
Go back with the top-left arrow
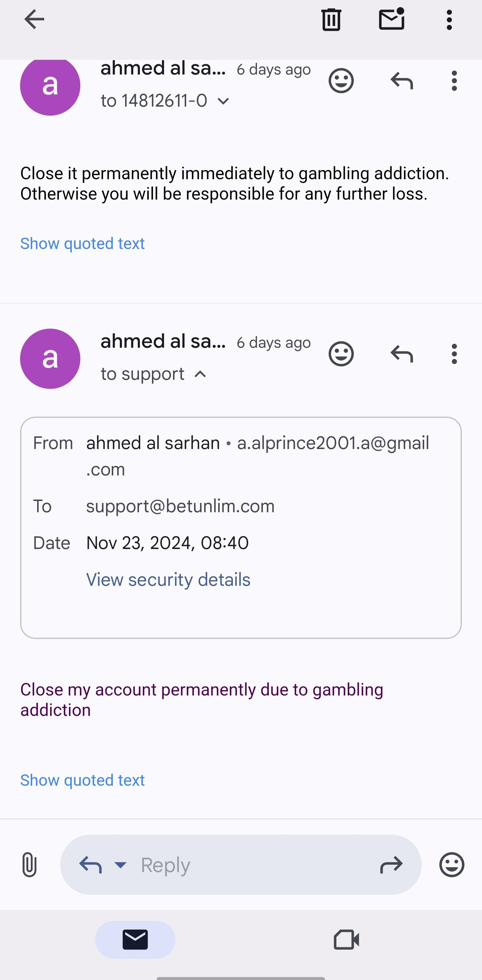coord(34,19)
